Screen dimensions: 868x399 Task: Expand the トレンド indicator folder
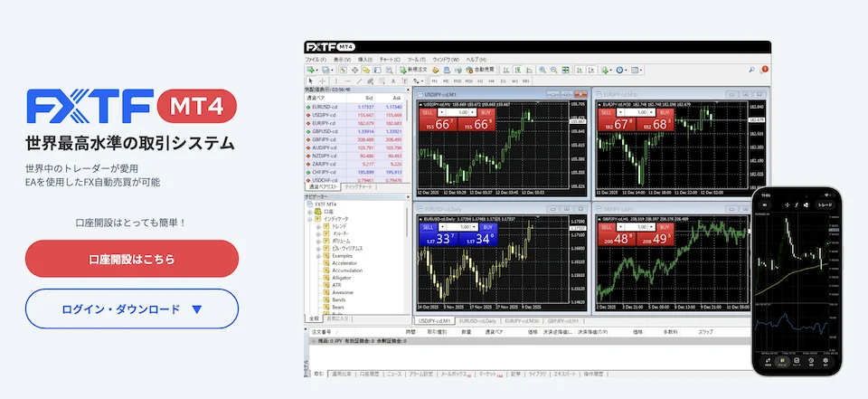pos(317,226)
